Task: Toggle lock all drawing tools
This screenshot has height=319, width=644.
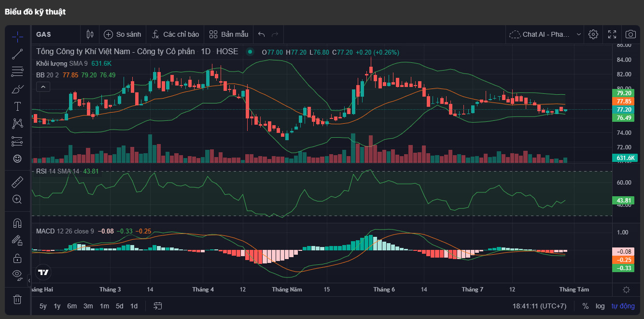Action: coord(17,258)
